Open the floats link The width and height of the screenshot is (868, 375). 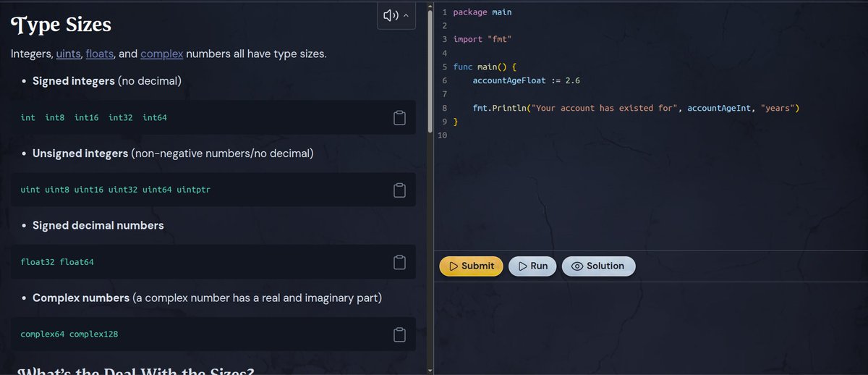[x=100, y=54]
